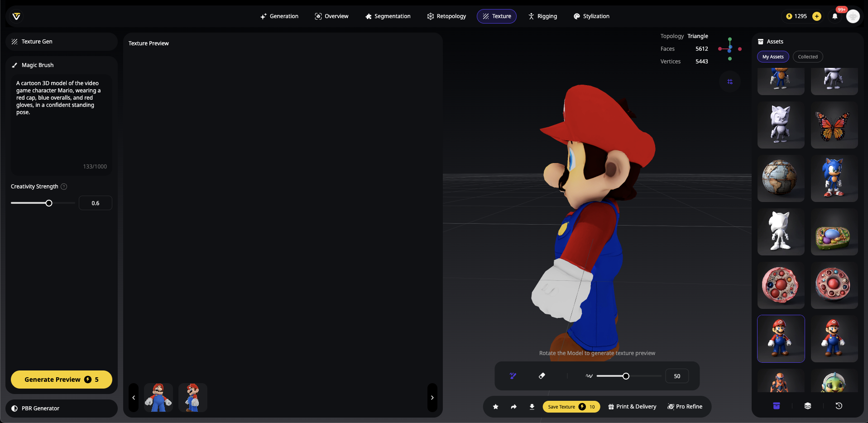This screenshot has height=423, width=868.
Task: Click the Vertices count 5443
Action: pyautogui.click(x=702, y=62)
